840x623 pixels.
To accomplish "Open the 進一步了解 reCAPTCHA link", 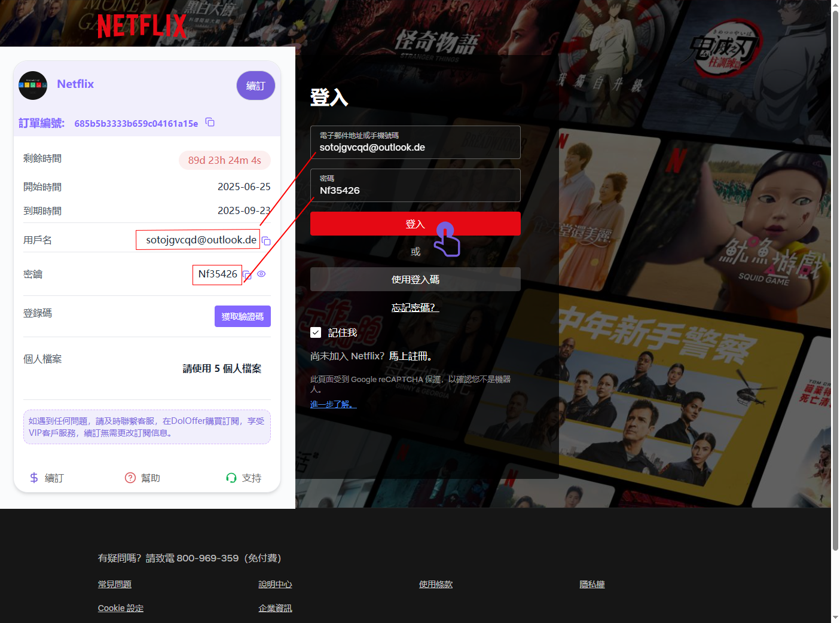I will (334, 404).
